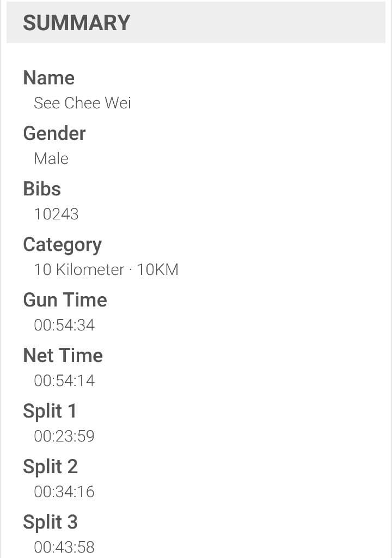The width and height of the screenshot is (392, 558).
Task: Select the Gun Time label
Action: coord(65,300)
